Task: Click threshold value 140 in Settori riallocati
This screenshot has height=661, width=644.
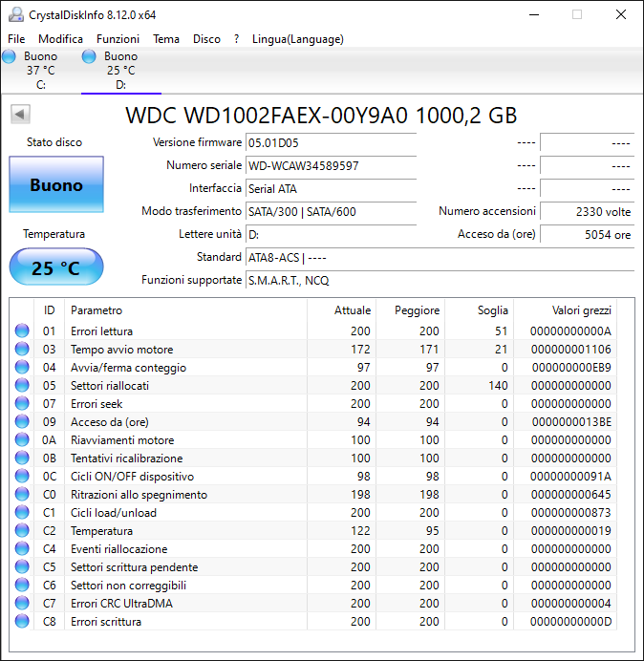Action: pyautogui.click(x=498, y=385)
